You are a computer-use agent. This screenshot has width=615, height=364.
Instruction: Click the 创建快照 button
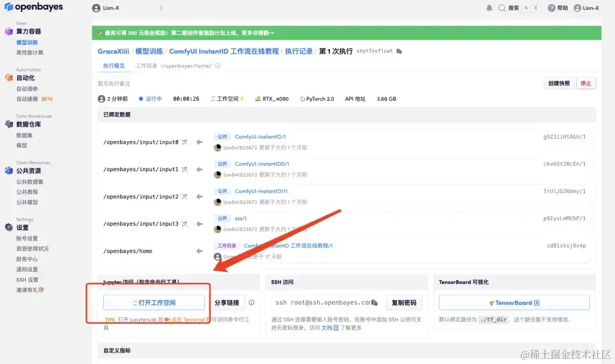(x=559, y=84)
